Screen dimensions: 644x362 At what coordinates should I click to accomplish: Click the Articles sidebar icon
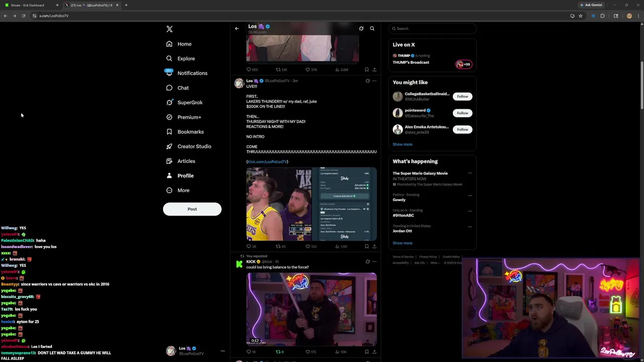(x=169, y=161)
